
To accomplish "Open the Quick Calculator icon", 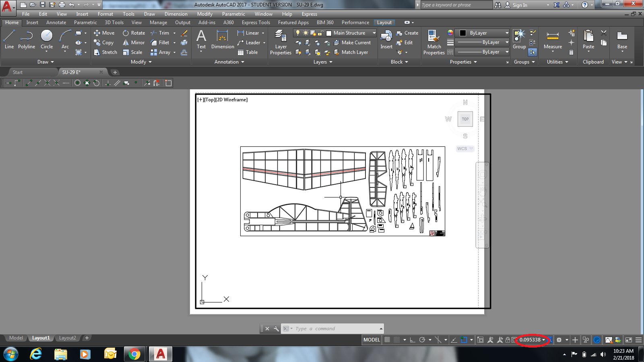I will (x=571, y=52).
